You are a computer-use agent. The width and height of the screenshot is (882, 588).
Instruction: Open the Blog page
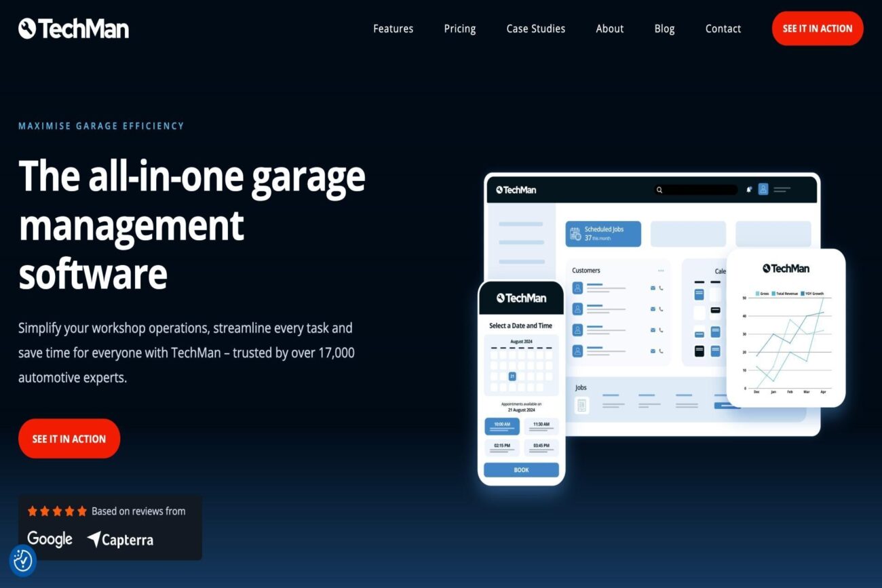(664, 28)
